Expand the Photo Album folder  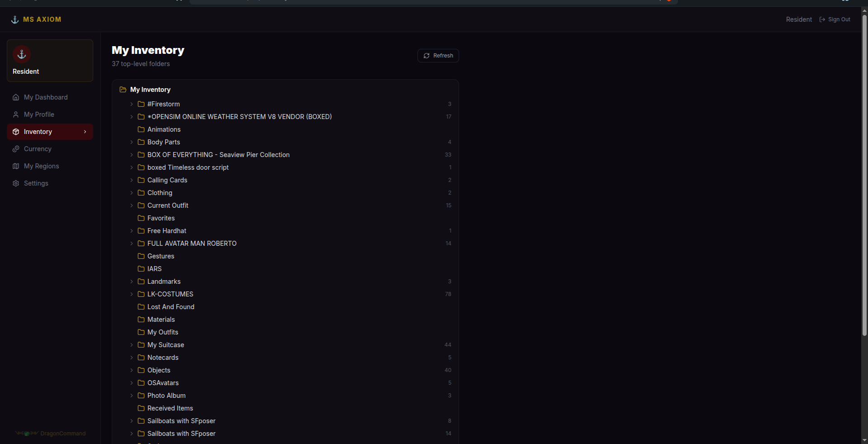[132, 396]
